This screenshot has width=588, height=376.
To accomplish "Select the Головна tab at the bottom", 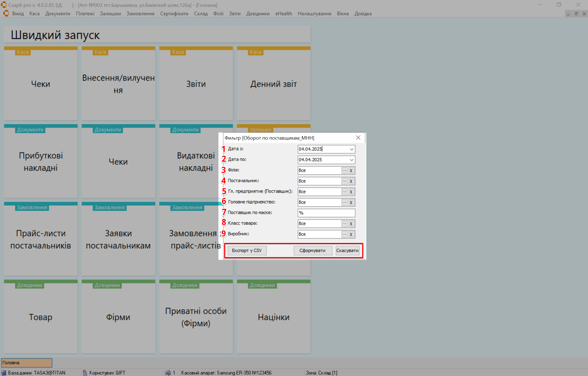I will pyautogui.click(x=27, y=363).
